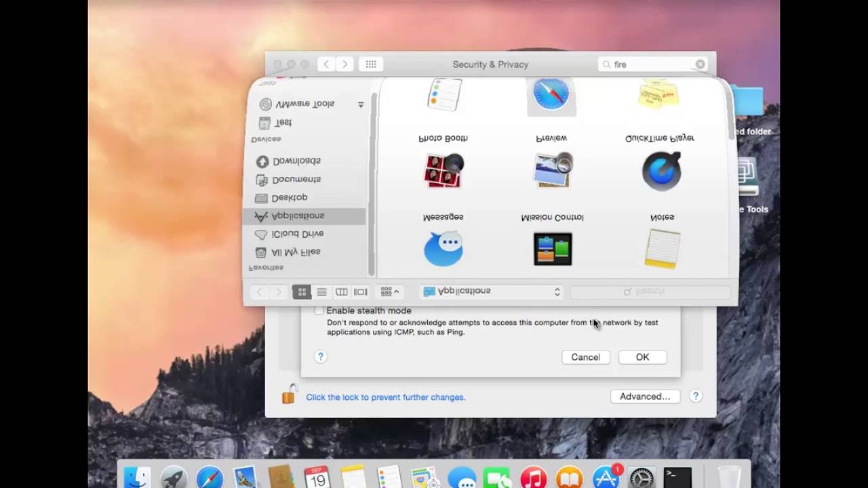The height and width of the screenshot is (488, 868).
Task: Click the Advanced… button
Action: [x=645, y=396]
